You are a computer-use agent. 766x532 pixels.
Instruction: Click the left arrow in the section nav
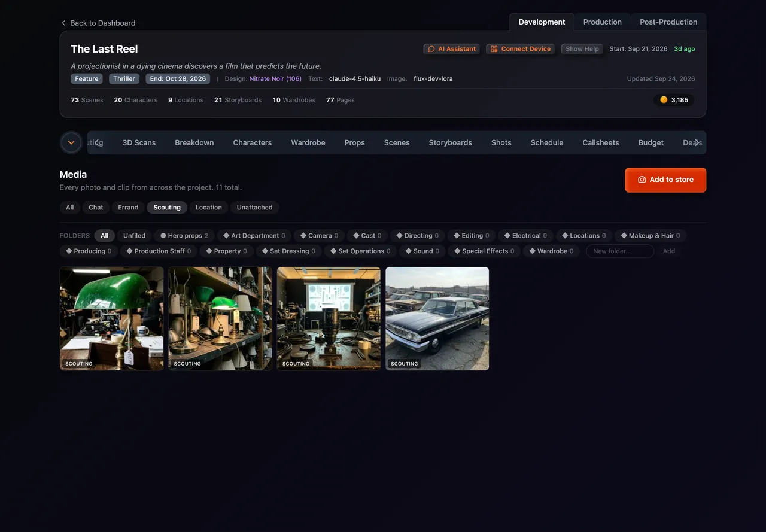pos(98,142)
